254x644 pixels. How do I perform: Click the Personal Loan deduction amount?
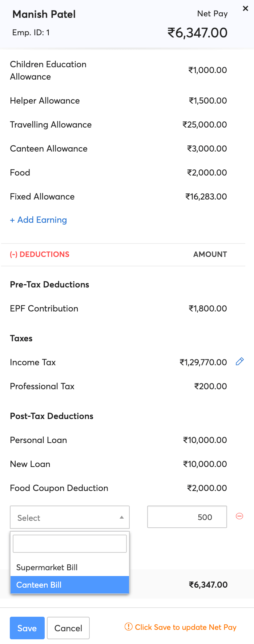[x=206, y=440]
